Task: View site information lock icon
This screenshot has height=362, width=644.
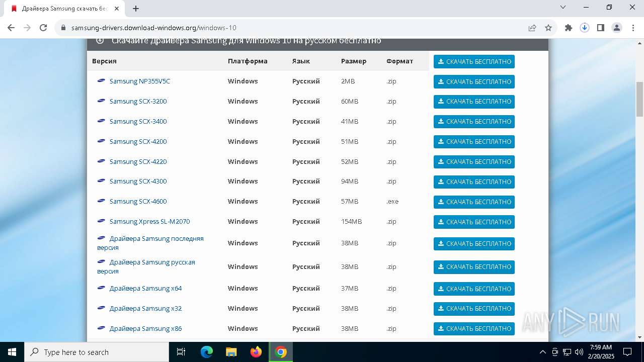Action: 63,28
